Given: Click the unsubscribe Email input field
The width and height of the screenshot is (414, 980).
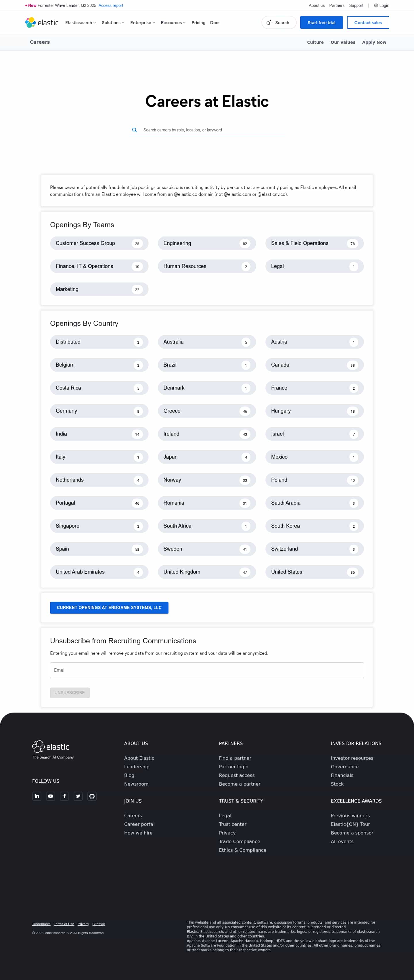Looking at the screenshot, I should (x=207, y=670).
